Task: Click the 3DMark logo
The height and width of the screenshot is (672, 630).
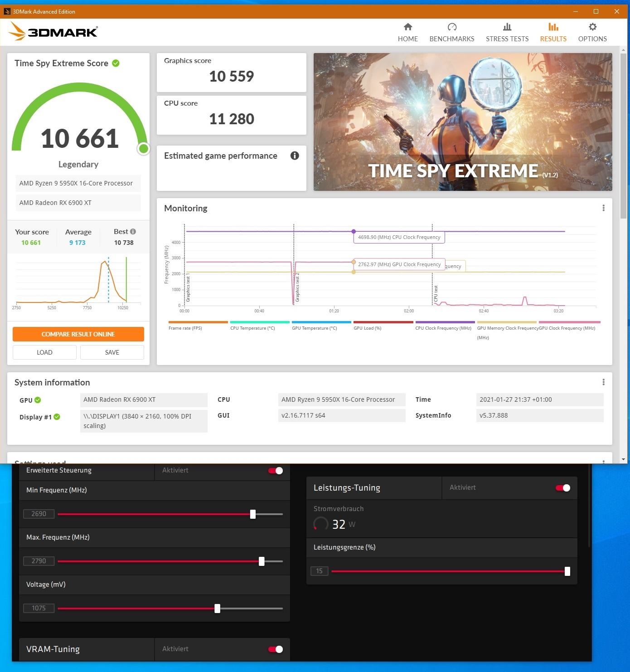Action: click(53, 31)
